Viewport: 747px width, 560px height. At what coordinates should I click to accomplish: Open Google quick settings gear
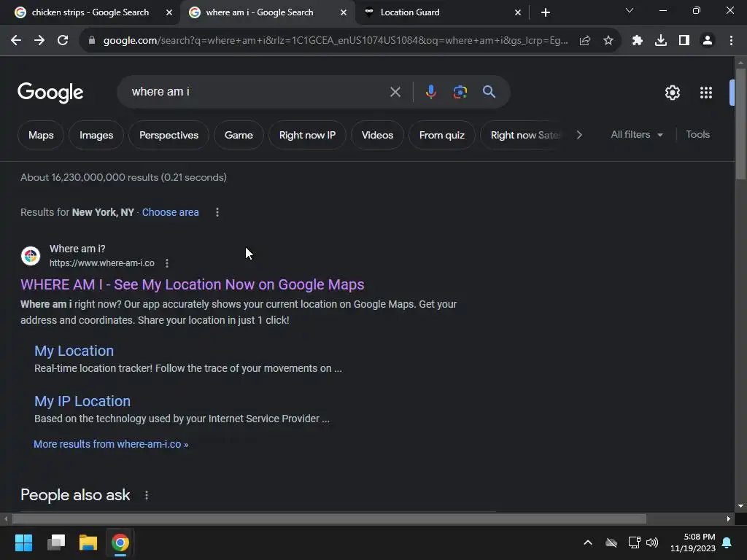tap(672, 93)
